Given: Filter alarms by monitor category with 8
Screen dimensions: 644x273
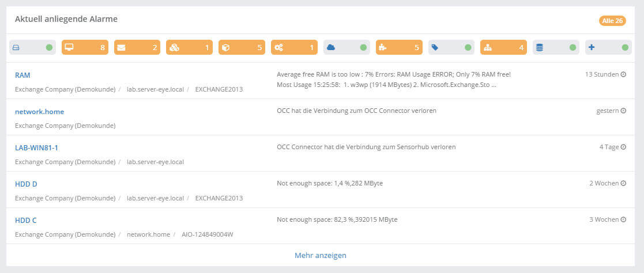Looking at the screenshot, I should [x=85, y=47].
